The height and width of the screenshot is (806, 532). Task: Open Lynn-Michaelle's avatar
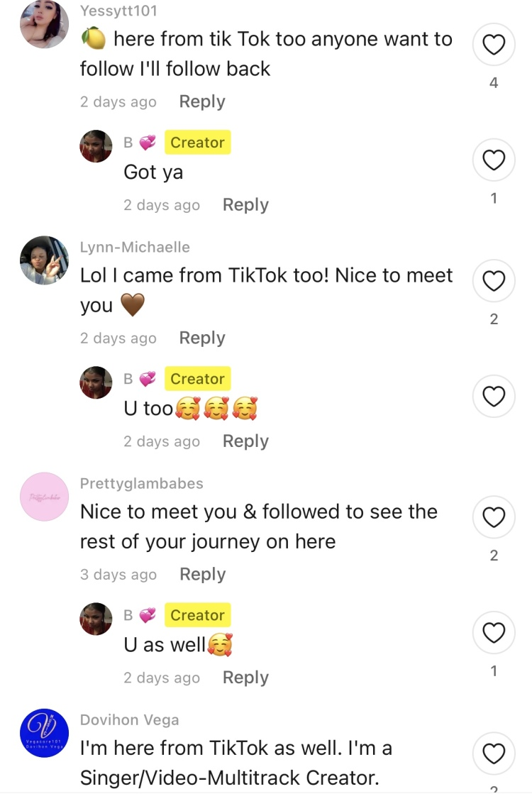click(44, 260)
